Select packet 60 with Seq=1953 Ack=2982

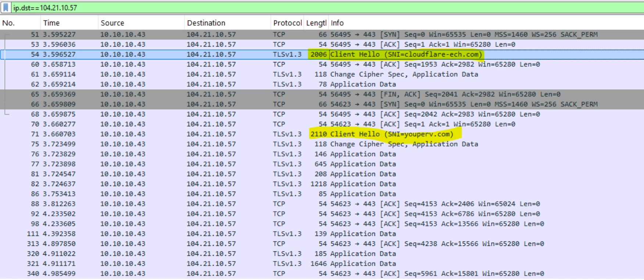[322, 64]
